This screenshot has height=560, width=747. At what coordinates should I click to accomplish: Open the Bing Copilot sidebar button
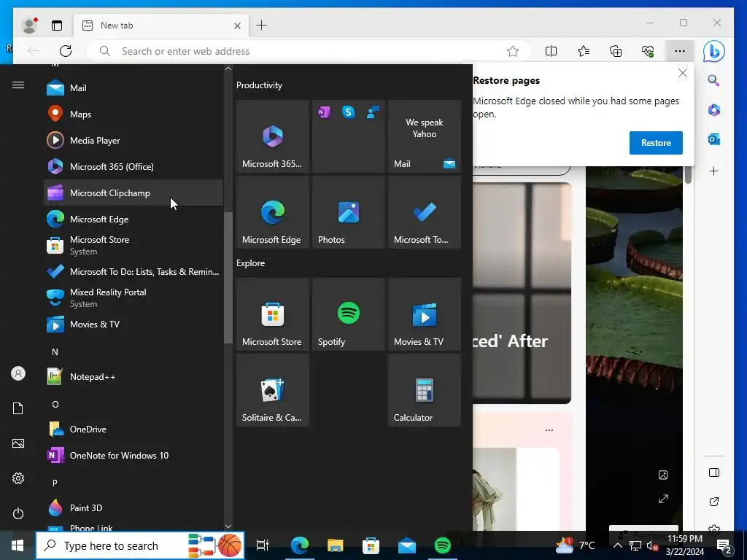pos(713,51)
